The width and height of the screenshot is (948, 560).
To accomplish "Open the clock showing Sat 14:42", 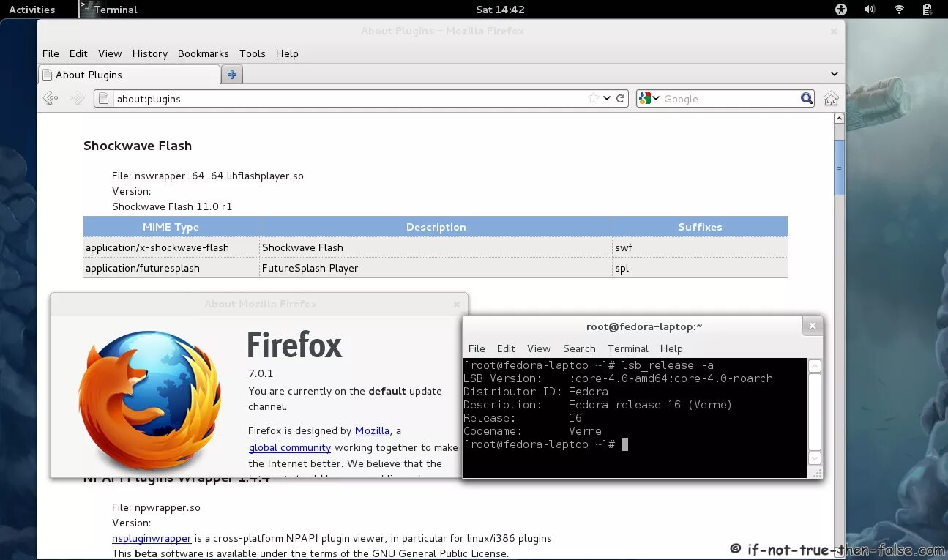I will pyautogui.click(x=500, y=10).
